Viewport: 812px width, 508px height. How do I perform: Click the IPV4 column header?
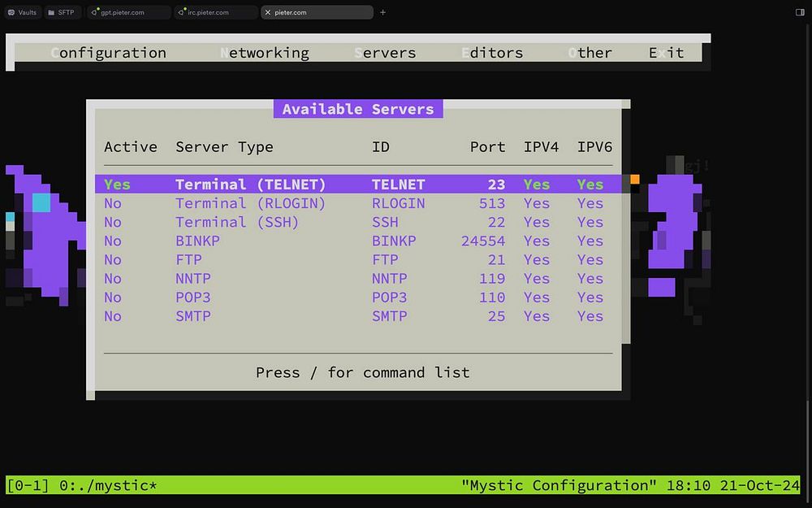pyautogui.click(x=541, y=147)
